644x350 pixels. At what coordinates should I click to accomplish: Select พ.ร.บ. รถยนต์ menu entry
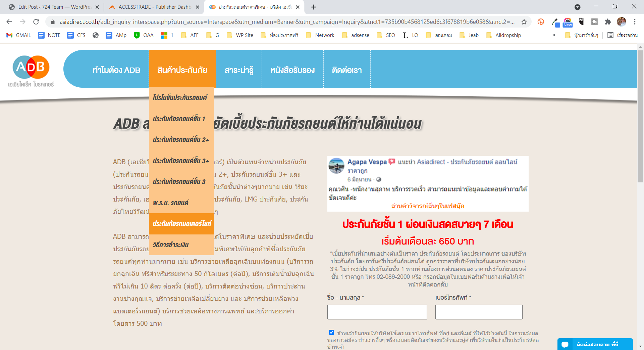click(181, 203)
